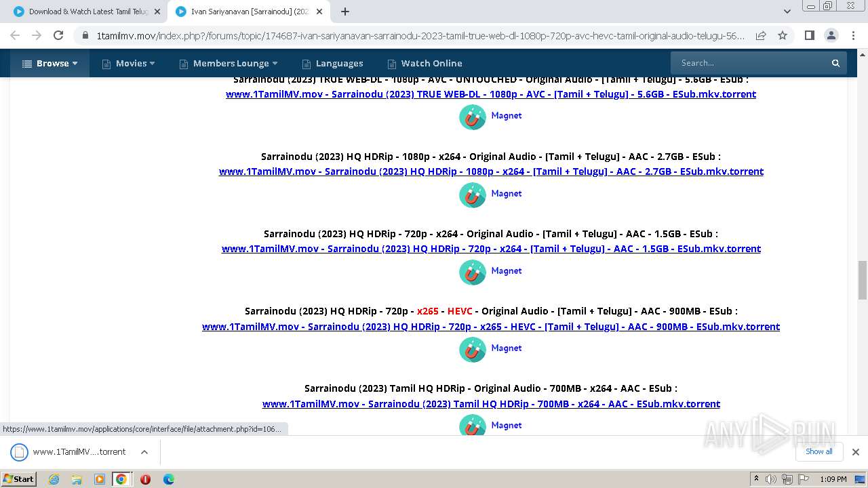This screenshot has height=488, width=868.
Task: Click the magnet icon under 900MB HEVC torrent
Action: [473, 349]
